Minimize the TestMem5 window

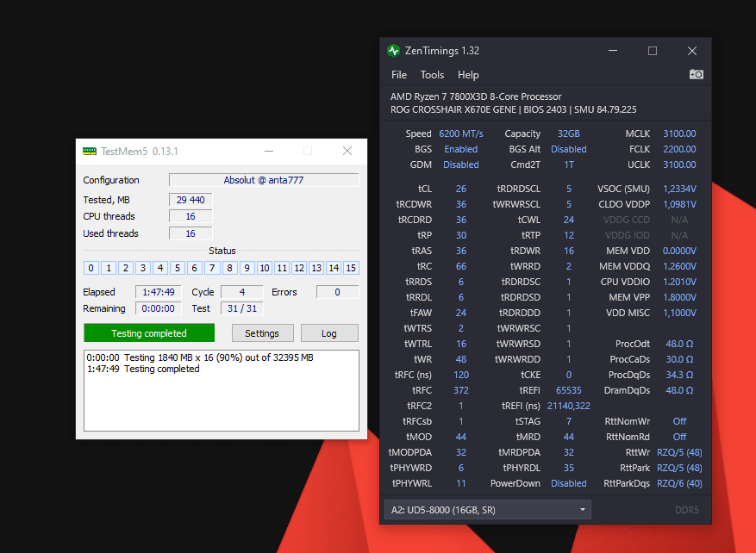269,152
